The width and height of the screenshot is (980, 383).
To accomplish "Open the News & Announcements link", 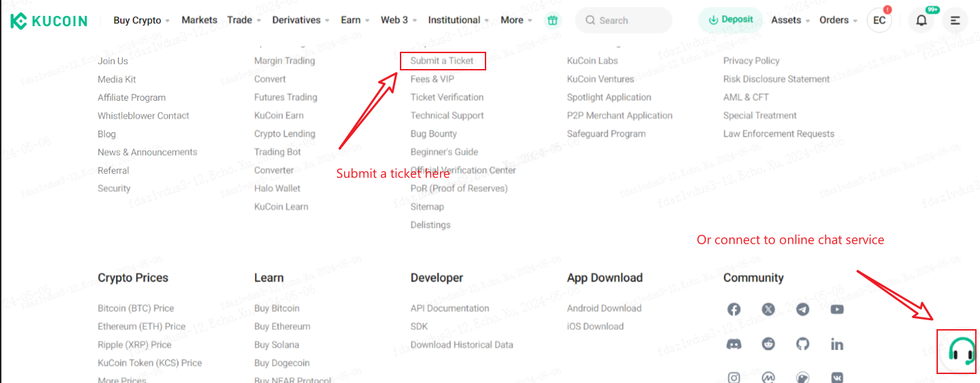I will point(147,152).
